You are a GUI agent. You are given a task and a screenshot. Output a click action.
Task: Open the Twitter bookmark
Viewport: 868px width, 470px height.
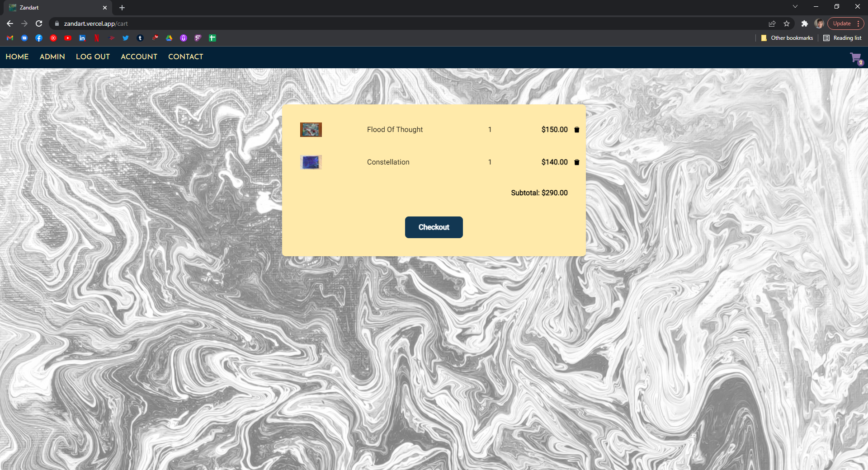pyautogui.click(x=126, y=38)
